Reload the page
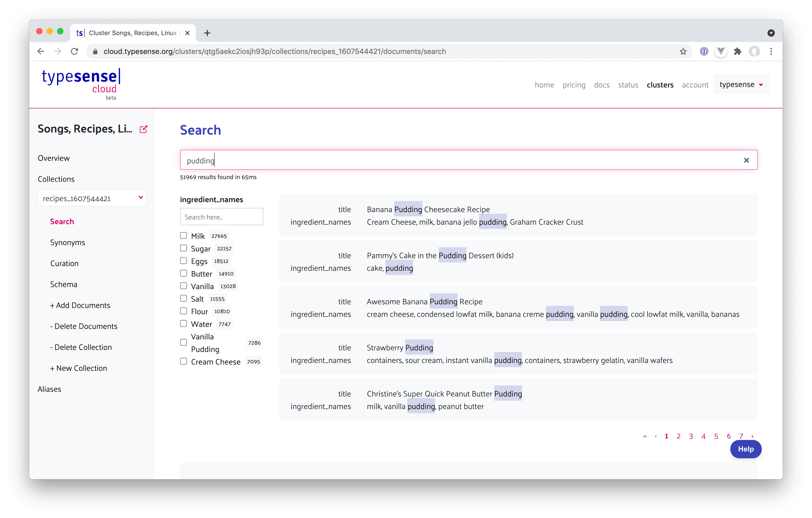This screenshot has width=812, height=518. [x=75, y=51]
